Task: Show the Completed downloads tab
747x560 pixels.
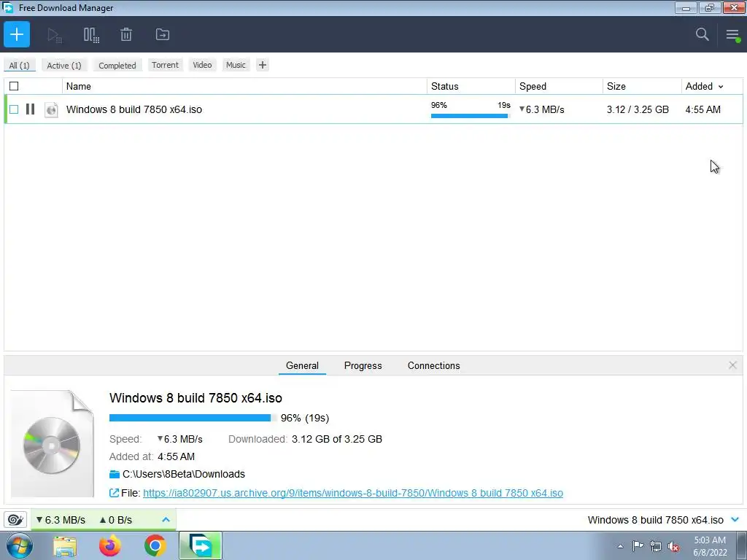Action: 117,65
